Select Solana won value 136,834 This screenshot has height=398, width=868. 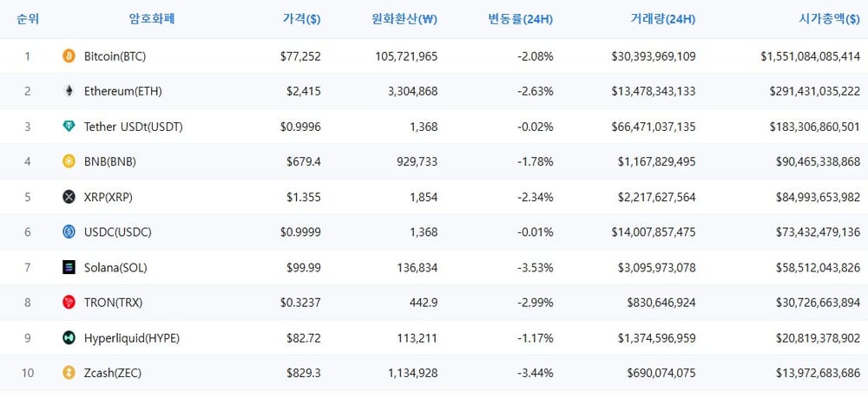pyautogui.click(x=418, y=268)
